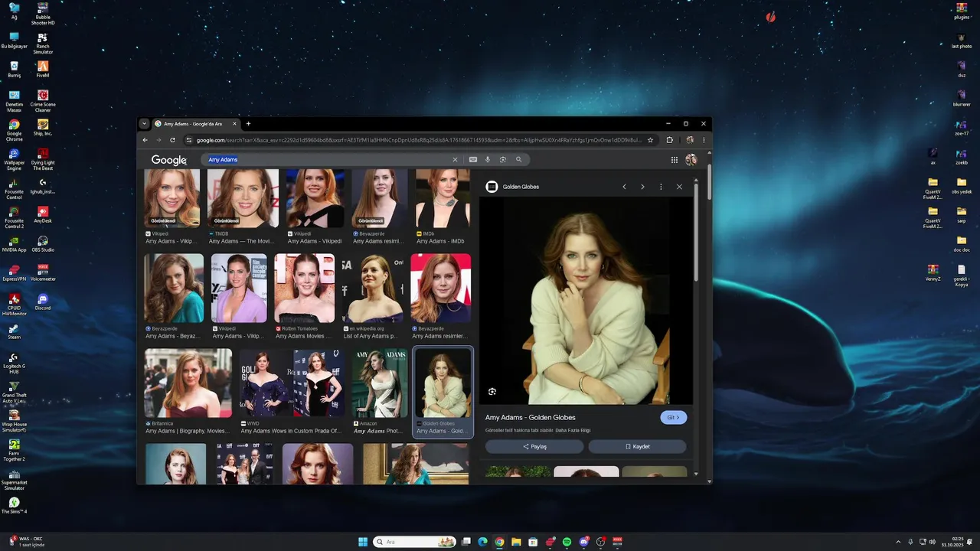Go to next image in preview panel
980x551 pixels.
point(642,187)
